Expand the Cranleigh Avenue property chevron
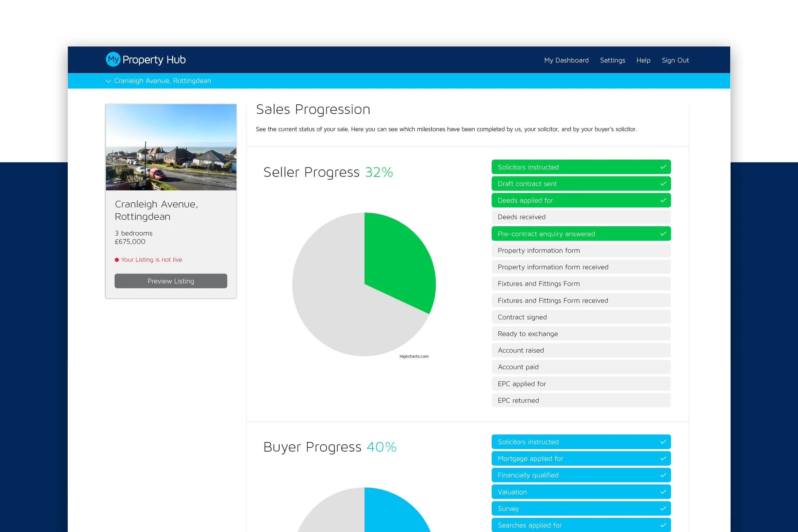The width and height of the screenshot is (798, 532). pos(109,81)
